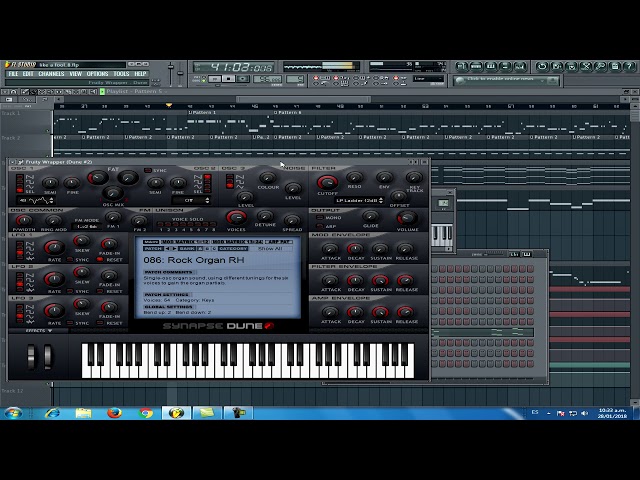The image size is (640, 480).
Task: Switch to MOD MATRIX 1-12 tab
Action: tap(186, 242)
